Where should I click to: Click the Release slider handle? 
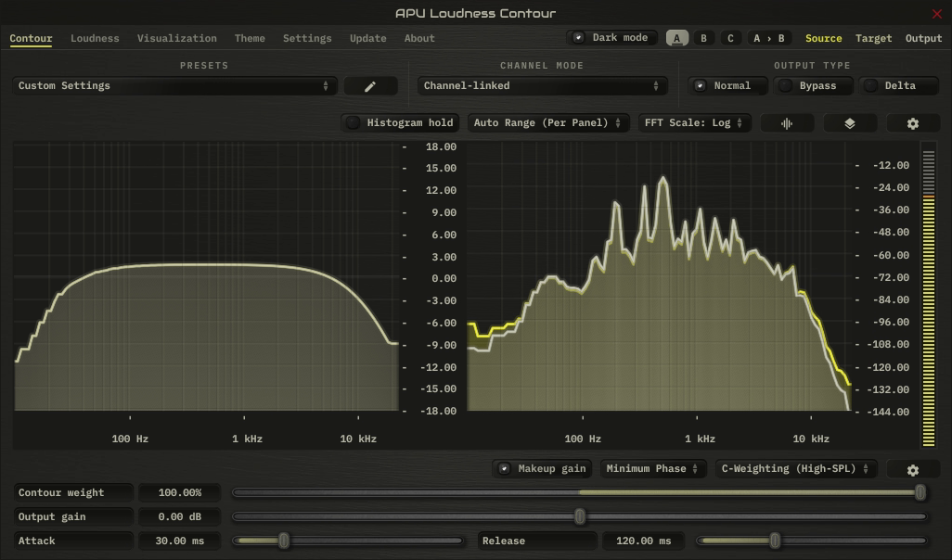click(775, 541)
